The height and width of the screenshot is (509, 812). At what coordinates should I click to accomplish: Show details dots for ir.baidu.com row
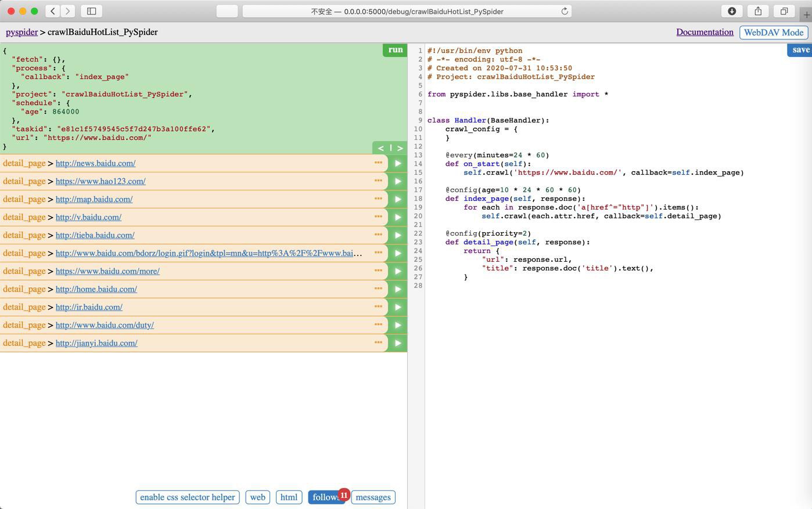[378, 307]
